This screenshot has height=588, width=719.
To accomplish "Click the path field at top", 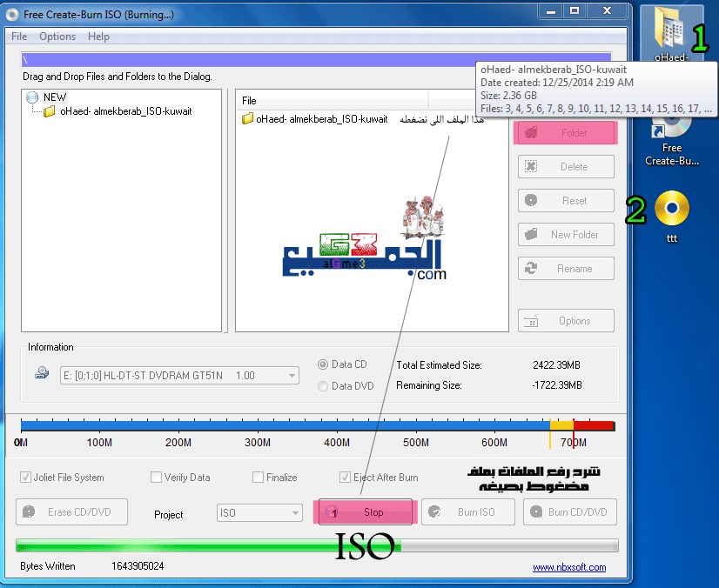I will point(316,59).
